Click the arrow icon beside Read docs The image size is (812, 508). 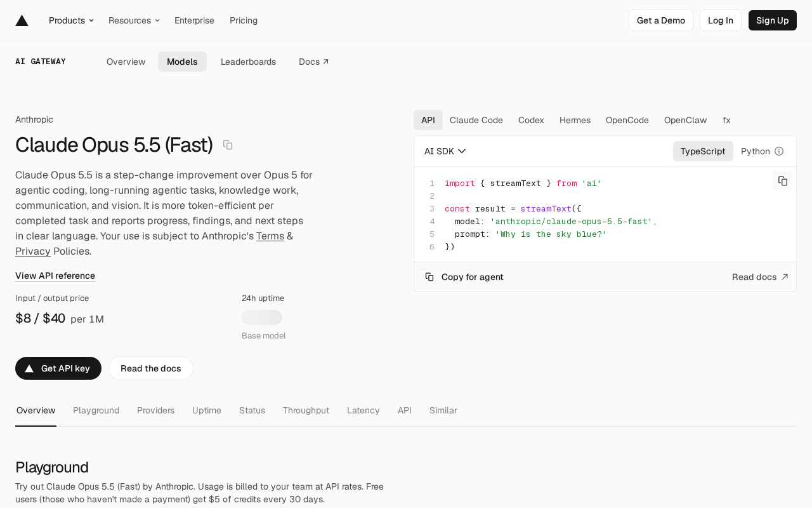tap(785, 277)
